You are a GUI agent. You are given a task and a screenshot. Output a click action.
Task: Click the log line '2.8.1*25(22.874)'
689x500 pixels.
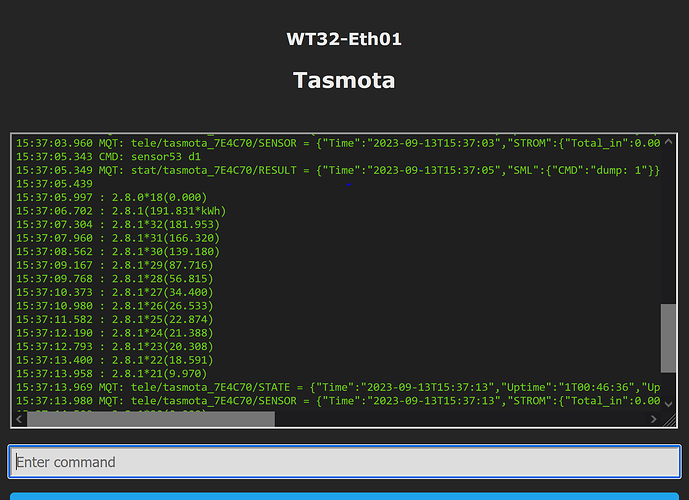click(x=115, y=319)
